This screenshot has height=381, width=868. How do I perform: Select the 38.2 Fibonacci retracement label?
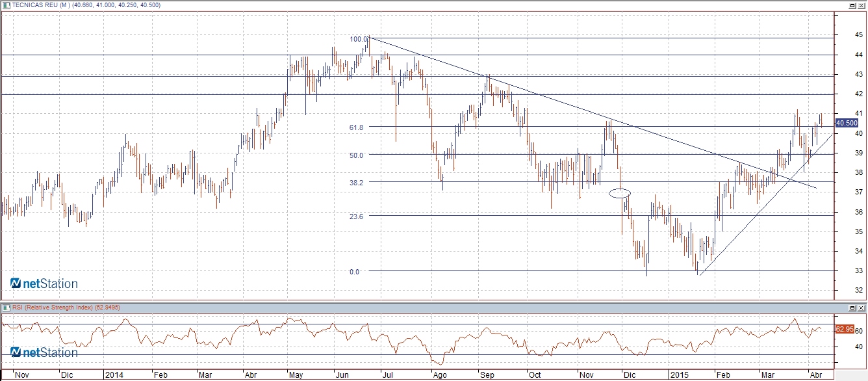coord(356,183)
